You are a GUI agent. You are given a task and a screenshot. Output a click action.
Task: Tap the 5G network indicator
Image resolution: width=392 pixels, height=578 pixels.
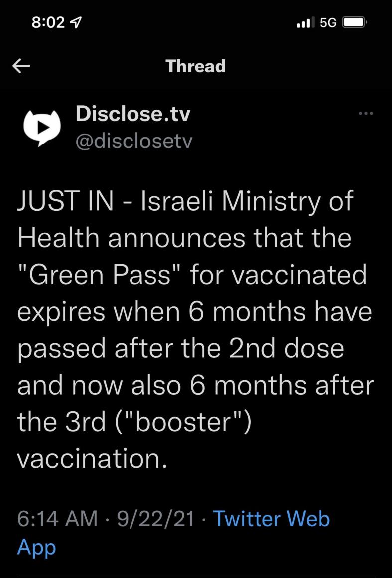click(328, 23)
